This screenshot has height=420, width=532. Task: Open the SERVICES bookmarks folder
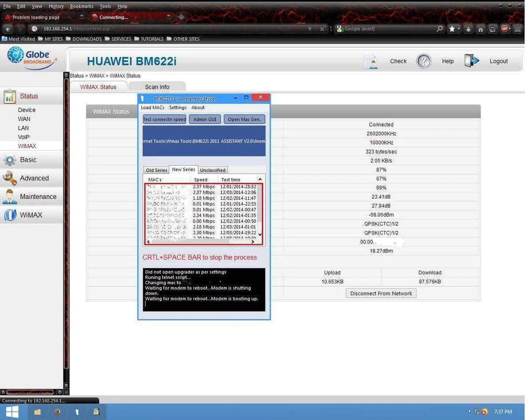[118, 39]
